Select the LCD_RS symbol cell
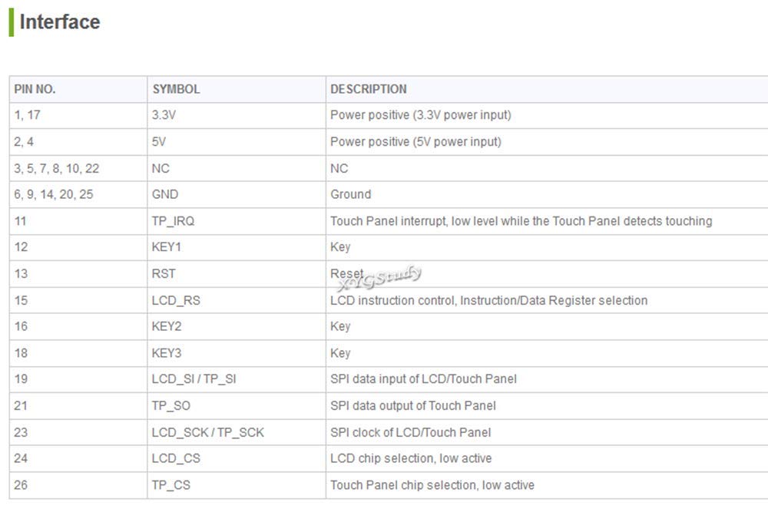 click(x=237, y=300)
